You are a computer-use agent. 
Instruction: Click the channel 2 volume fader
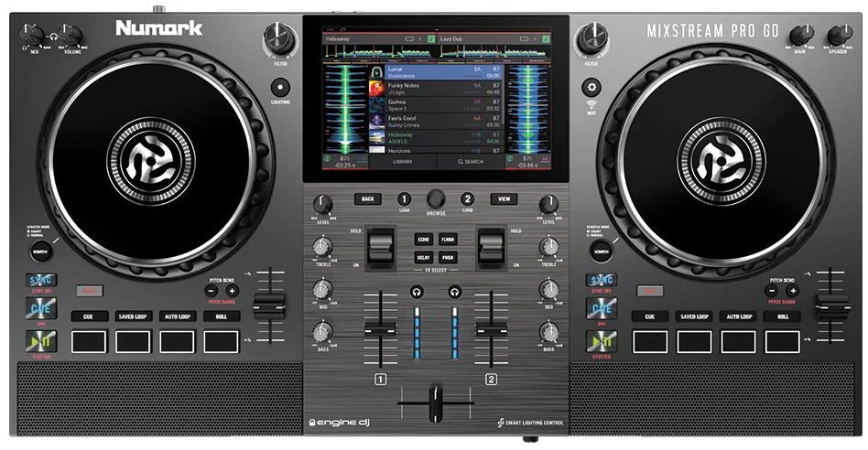point(491,329)
